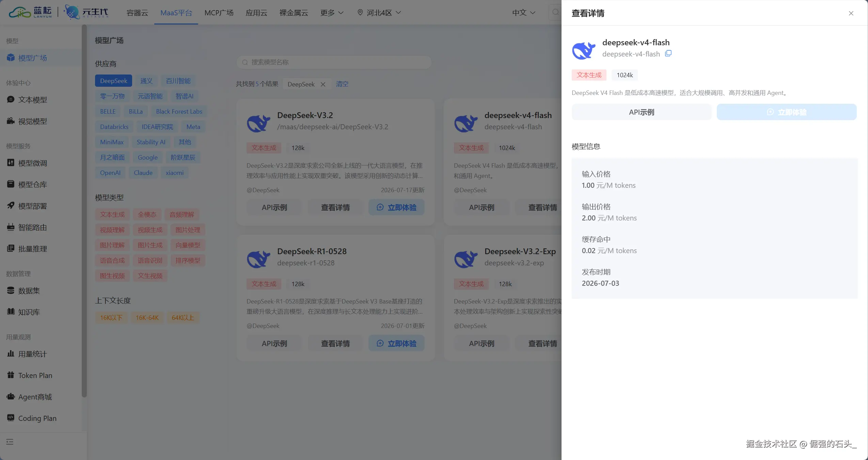Screen dimensions: 868x460
Task: Toggle the 图片生成 model type filter
Action: [x=150, y=245]
